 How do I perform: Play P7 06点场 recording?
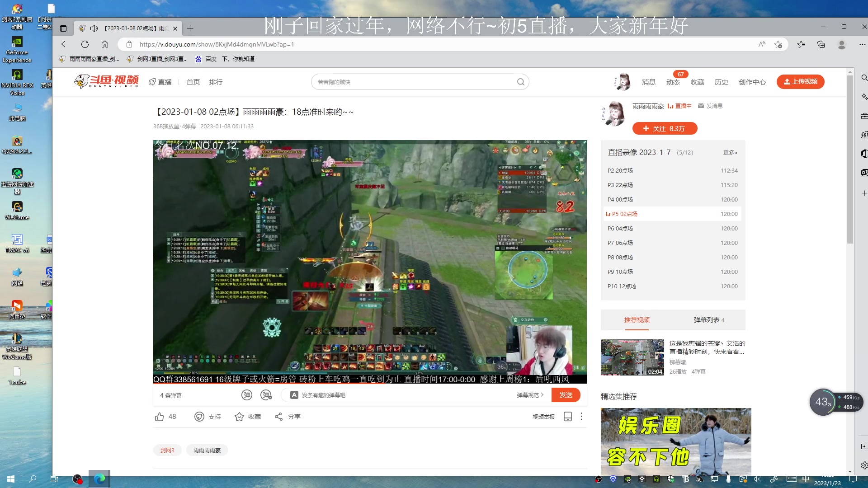coord(673,243)
